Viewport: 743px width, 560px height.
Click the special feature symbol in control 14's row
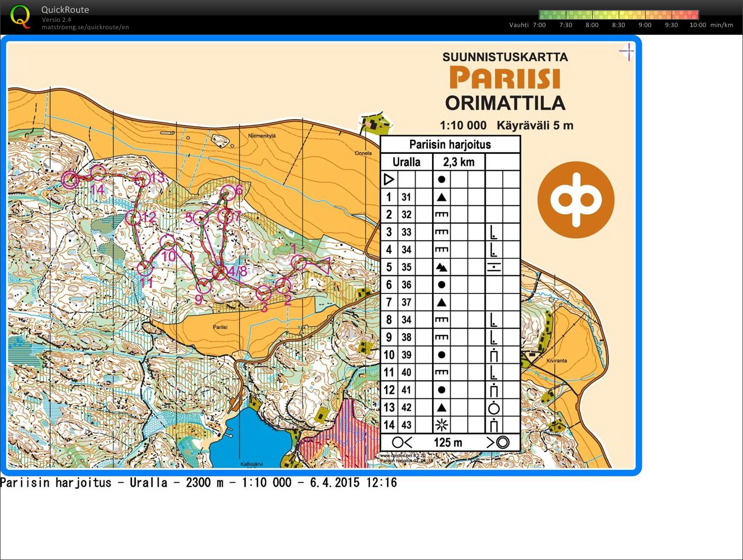[442, 425]
